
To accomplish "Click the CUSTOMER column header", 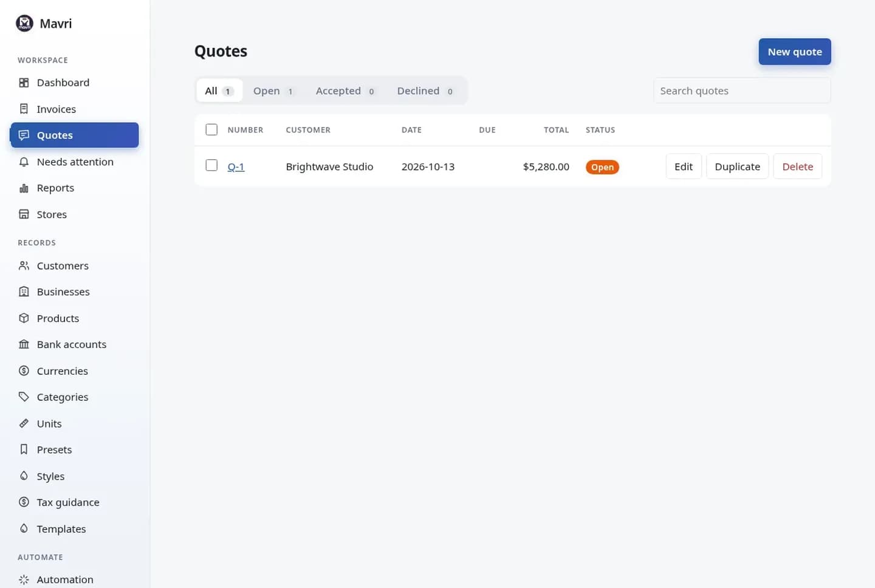I will click(x=308, y=130).
